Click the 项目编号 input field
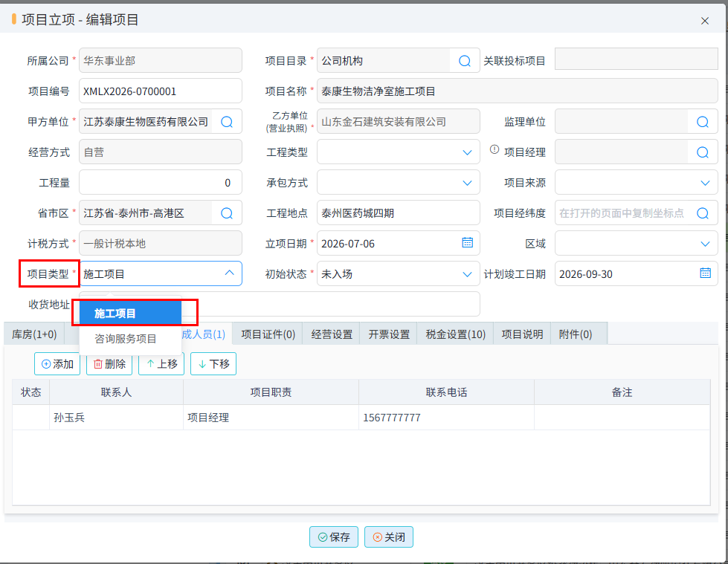This screenshot has width=728, height=564. click(x=161, y=91)
